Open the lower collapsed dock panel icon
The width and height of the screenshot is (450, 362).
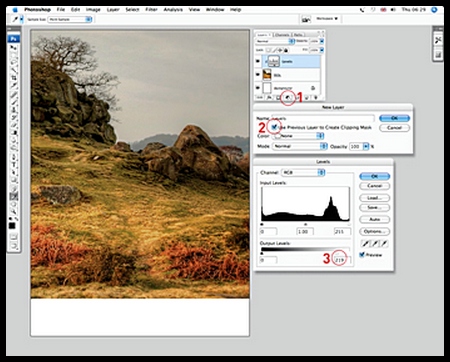point(438,54)
